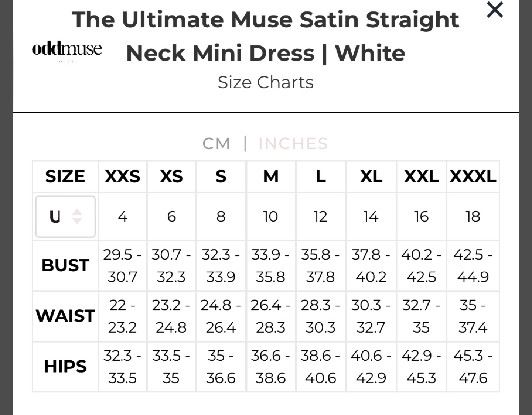Click the bust range cell for size S
This screenshot has width=532, height=415.
coord(221,265)
